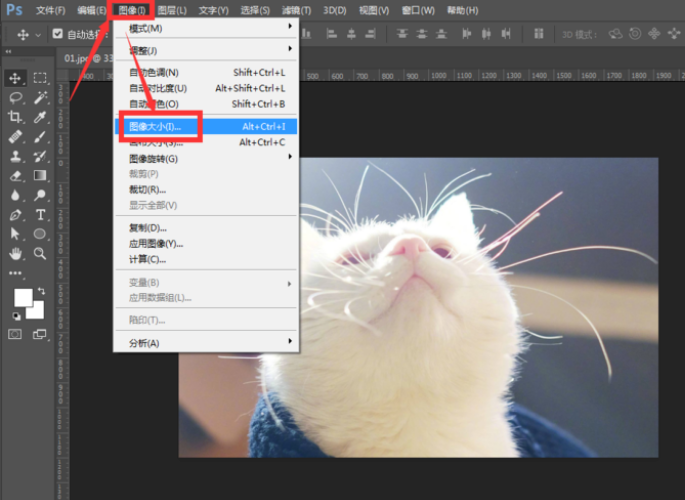Select the Eyedropper tool
This screenshot has width=685, height=500.
pos(40,117)
